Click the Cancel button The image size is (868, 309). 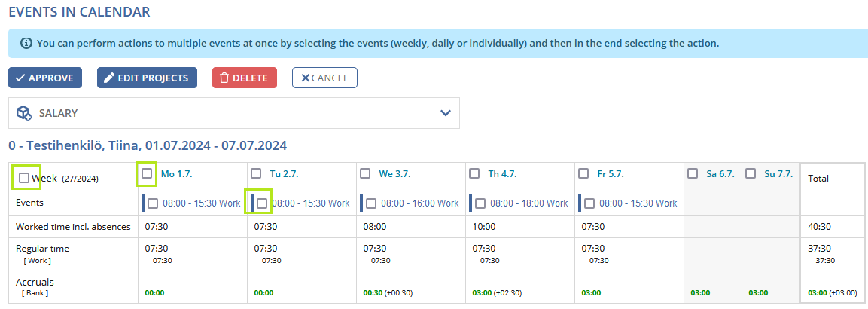point(325,78)
